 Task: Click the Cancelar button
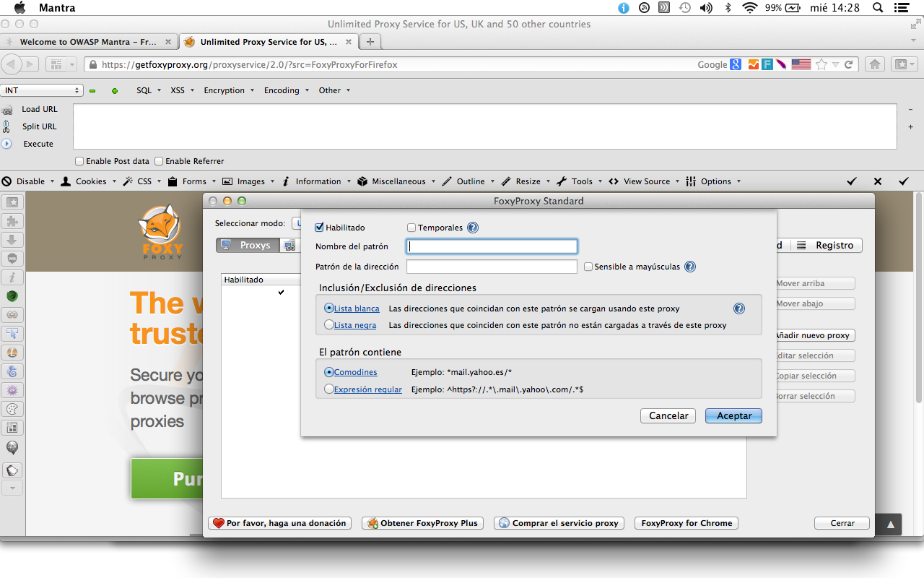click(668, 415)
